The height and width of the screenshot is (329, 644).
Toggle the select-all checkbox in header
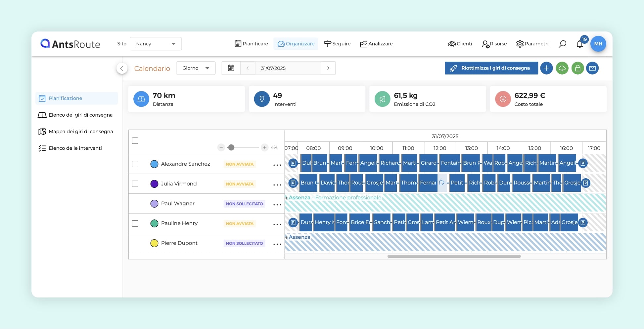135,141
